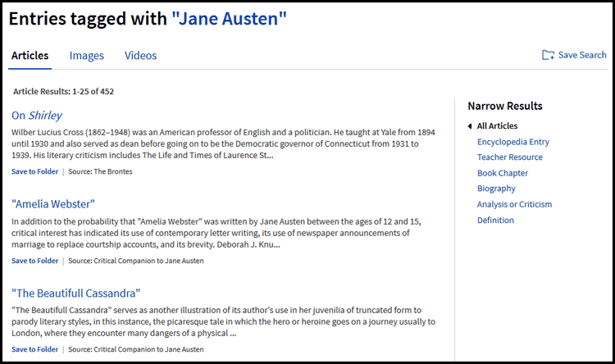
Task: Click the Save Search folder icon
Action: click(x=548, y=55)
